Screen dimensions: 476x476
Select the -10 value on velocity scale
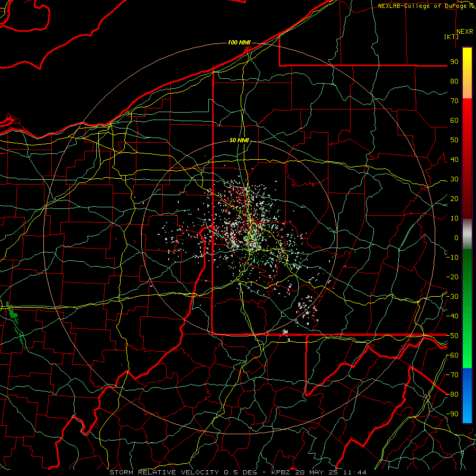coord(452,258)
